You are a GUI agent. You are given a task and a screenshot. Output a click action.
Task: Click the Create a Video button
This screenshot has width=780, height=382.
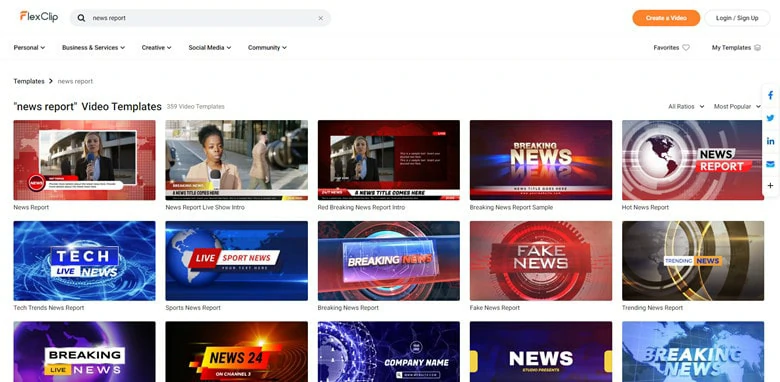(666, 18)
